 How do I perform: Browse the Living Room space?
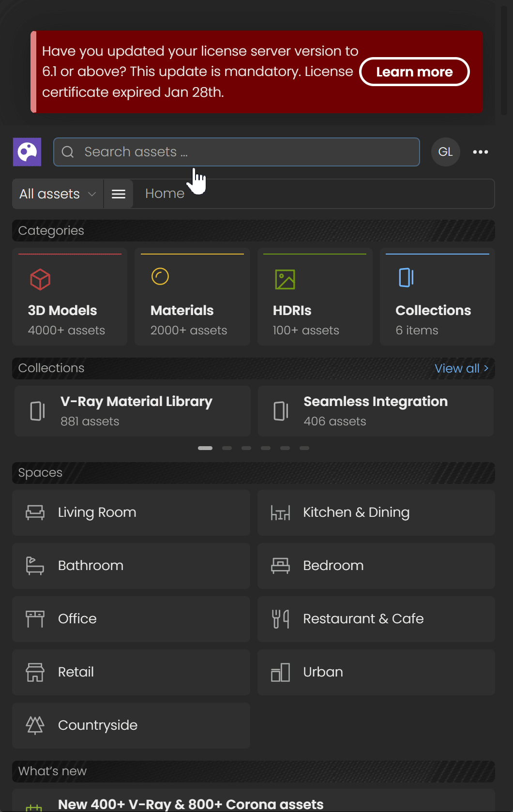click(131, 512)
